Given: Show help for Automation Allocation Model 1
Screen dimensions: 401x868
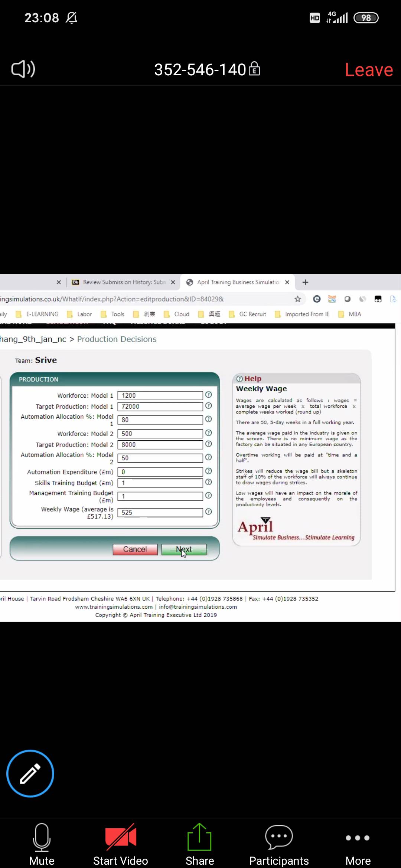Looking at the screenshot, I should coord(209,419).
